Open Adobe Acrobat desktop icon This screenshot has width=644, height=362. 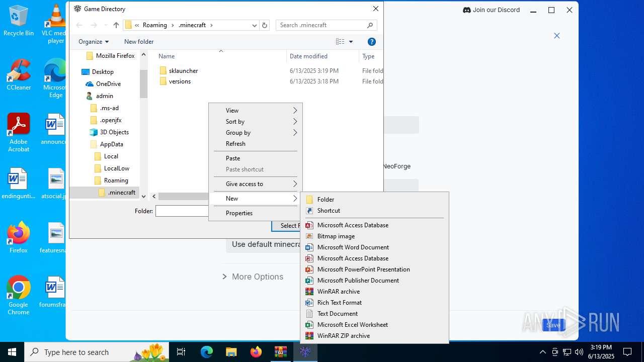tap(19, 133)
